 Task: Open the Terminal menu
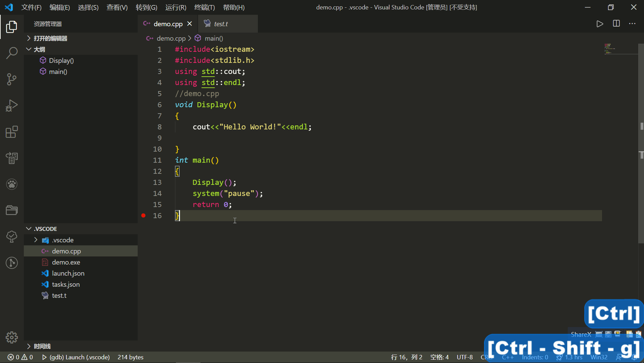(204, 7)
